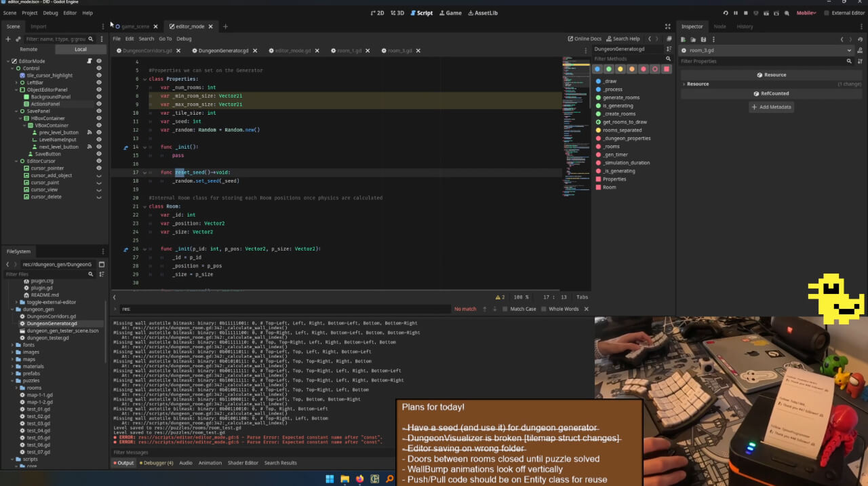Viewport: 868px width, 486px height.
Task: Click Add Metadata button
Action: coord(772,107)
